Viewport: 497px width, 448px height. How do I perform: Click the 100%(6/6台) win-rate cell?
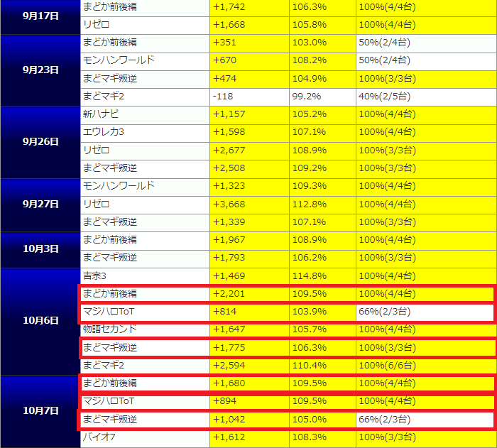[x=426, y=366]
